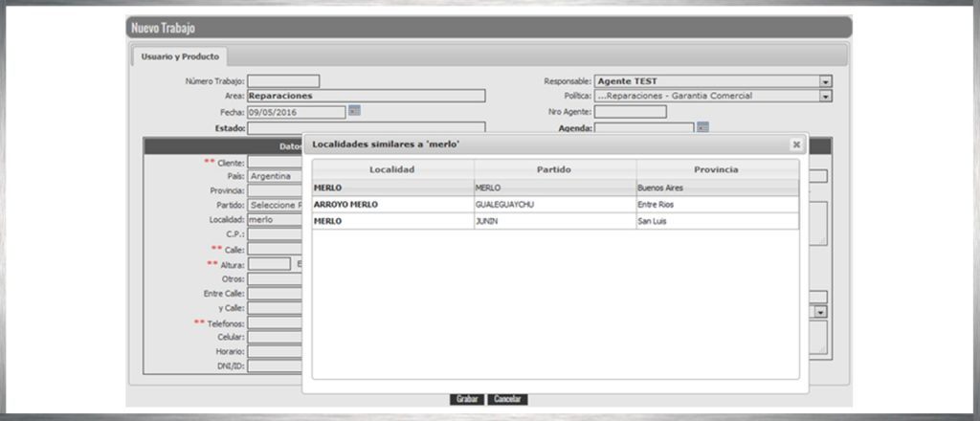Sort by Localidad column header

(392, 169)
